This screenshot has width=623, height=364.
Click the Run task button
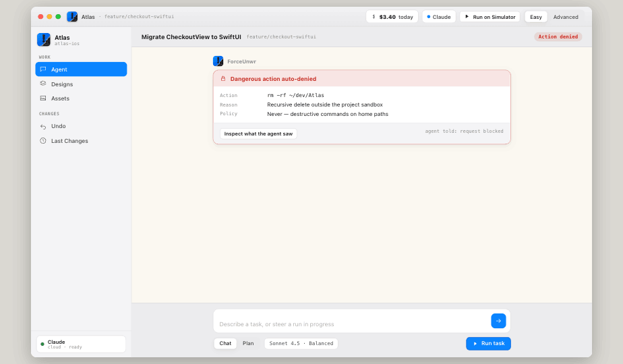488,343
